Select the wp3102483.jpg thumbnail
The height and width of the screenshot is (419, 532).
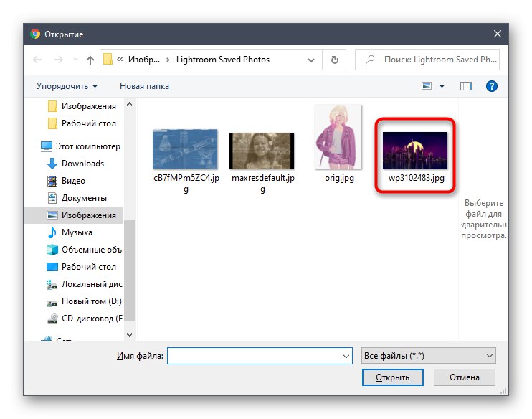tap(415, 151)
